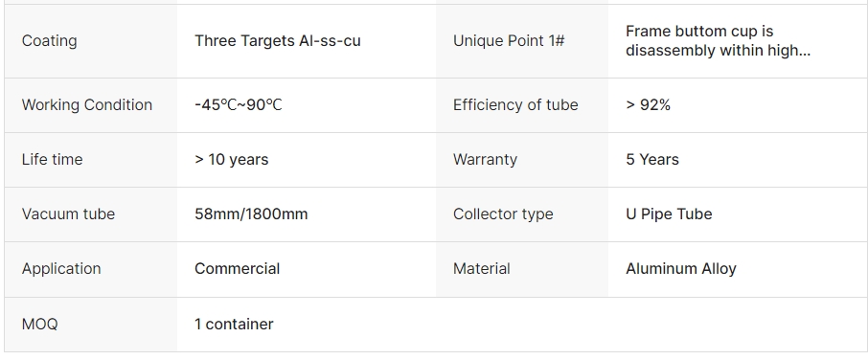Click the Life time label

[x=52, y=160]
